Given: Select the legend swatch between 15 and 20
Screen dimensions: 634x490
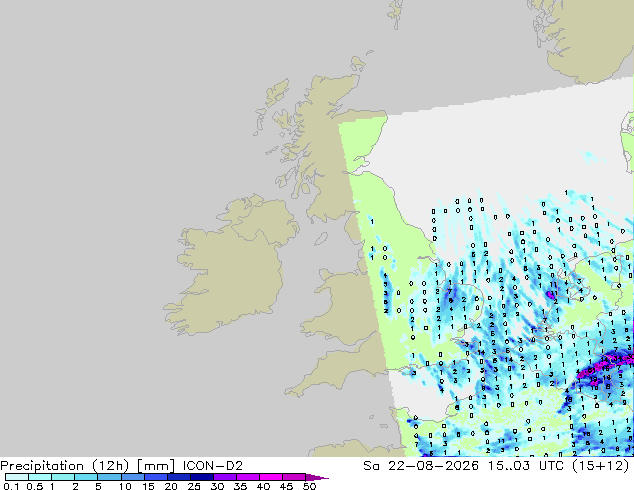Looking at the screenshot, I should 155,477.
